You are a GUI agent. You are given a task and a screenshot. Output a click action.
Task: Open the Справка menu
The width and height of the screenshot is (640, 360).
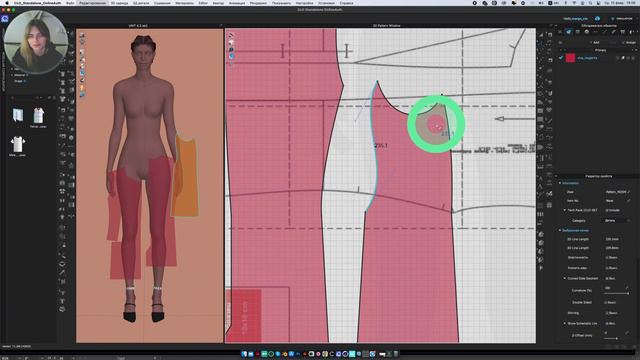(346, 3)
